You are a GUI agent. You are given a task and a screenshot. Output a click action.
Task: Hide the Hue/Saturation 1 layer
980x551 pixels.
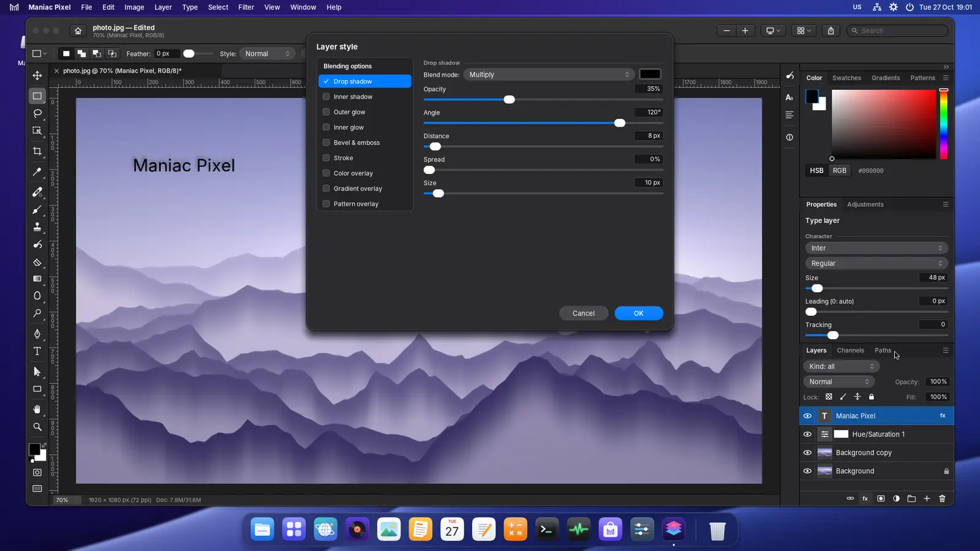807,434
